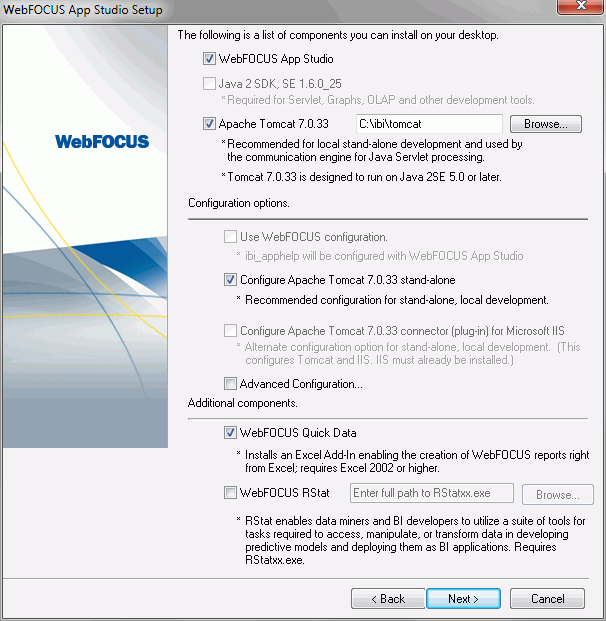Uncheck the Apache Tomcat 7.0.33 component checkbox
The image size is (606, 621).
pyautogui.click(x=209, y=124)
